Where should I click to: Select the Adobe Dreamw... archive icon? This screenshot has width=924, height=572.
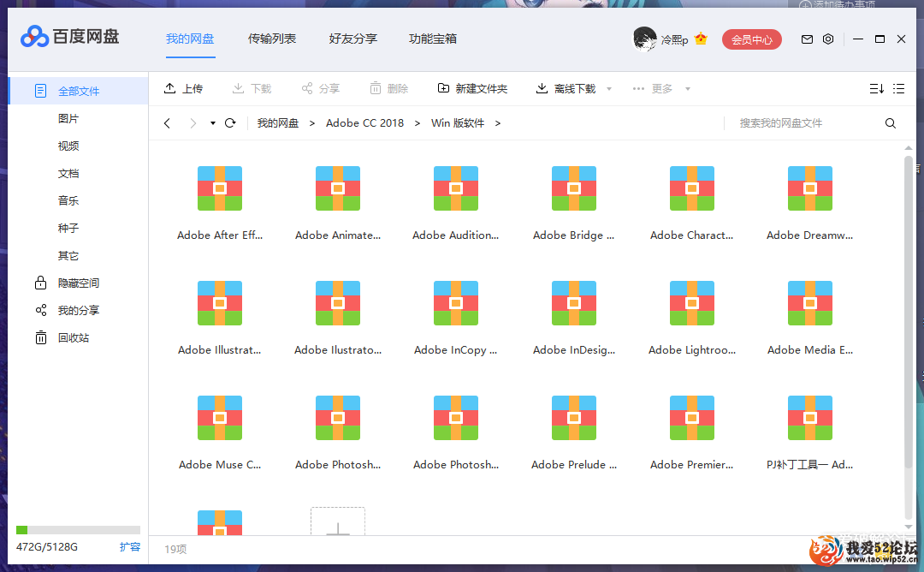coord(809,188)
